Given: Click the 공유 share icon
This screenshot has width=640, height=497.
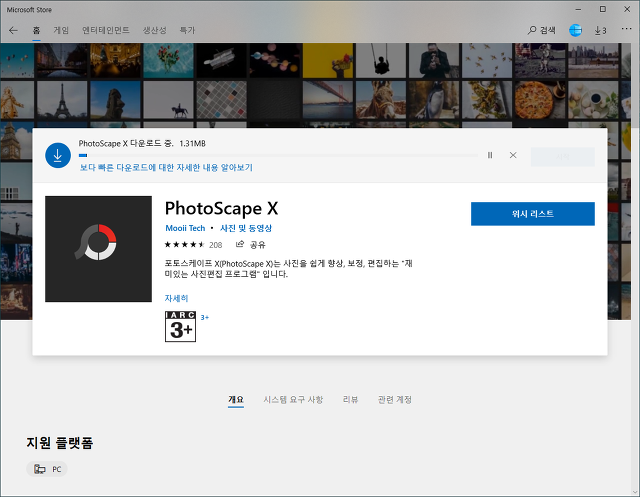Looking at the screenshot, I should point(251,245).
